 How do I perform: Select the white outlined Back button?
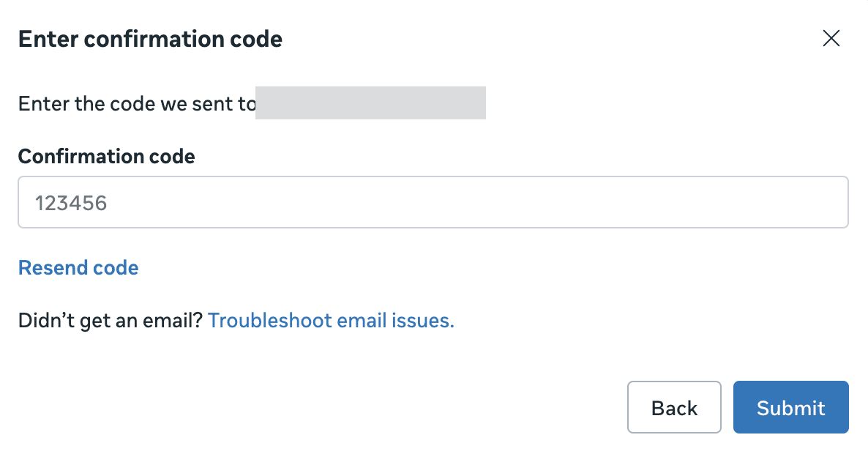pyautogui.click(x=674, y=407)
